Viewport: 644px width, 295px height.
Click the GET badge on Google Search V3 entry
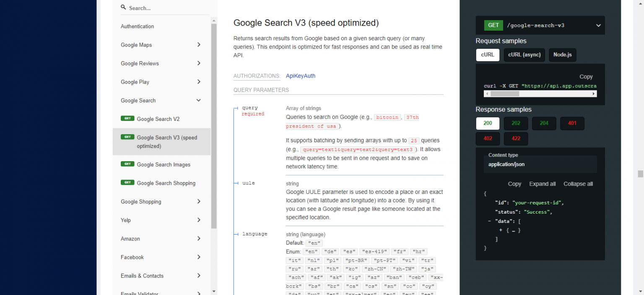click(x=127, y=137)
